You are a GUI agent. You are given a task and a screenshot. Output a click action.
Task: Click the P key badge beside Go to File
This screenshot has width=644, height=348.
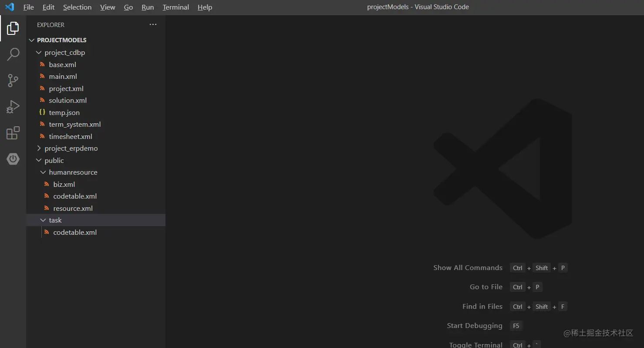(x=537, y=287)
